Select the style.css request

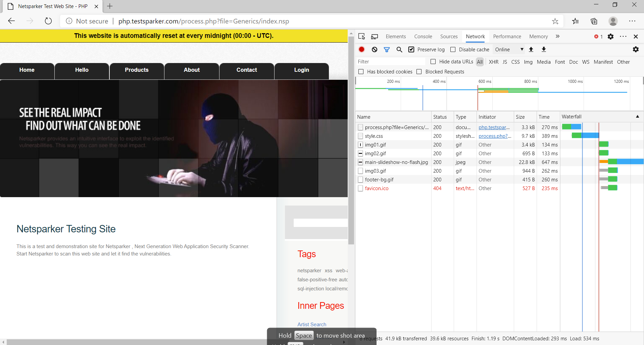(x=499, y=136)
